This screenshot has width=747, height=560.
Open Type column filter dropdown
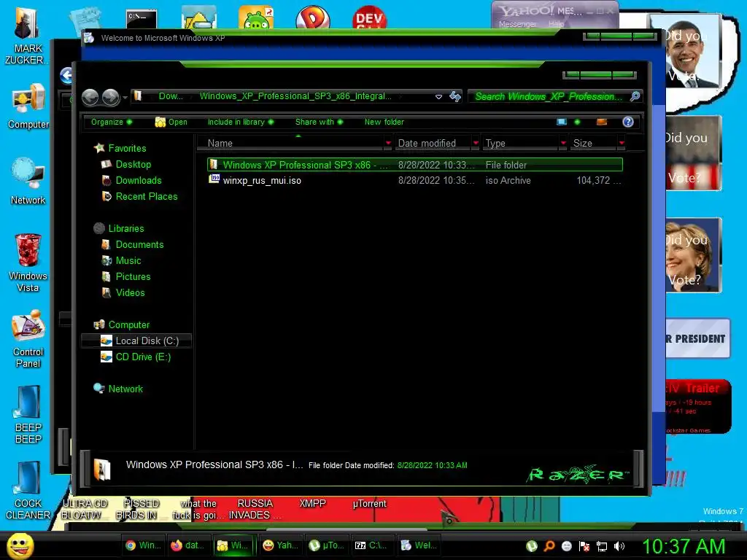point(564,144)
